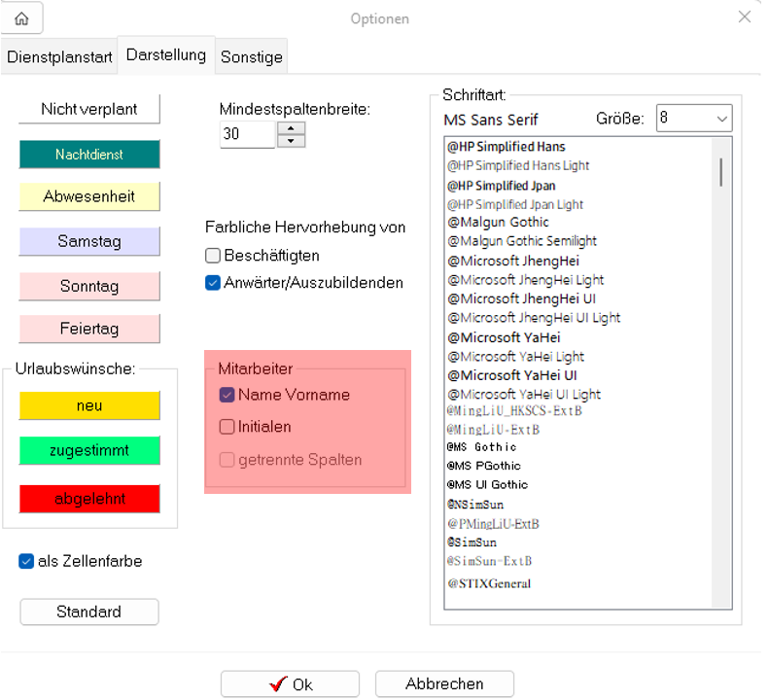
Task: Click the Feiertag color swatch
Action: pos(89,329)
